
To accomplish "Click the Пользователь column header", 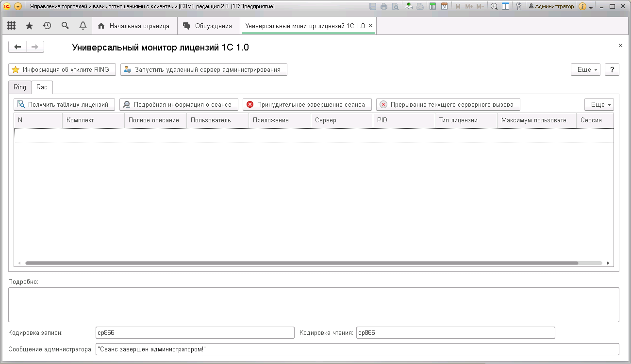I will click(x=217, y=120).
